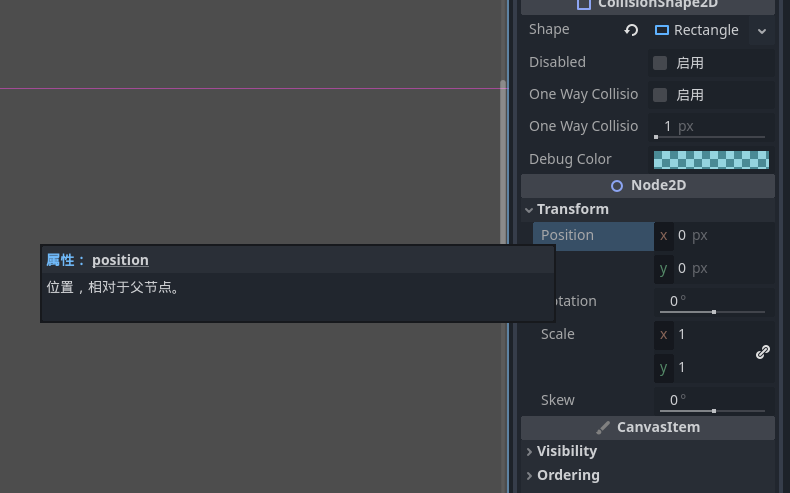The height and width of the screenshot is (493, 790).
Task: Click the CanvasItem brush icon
Action: [603, 428]
